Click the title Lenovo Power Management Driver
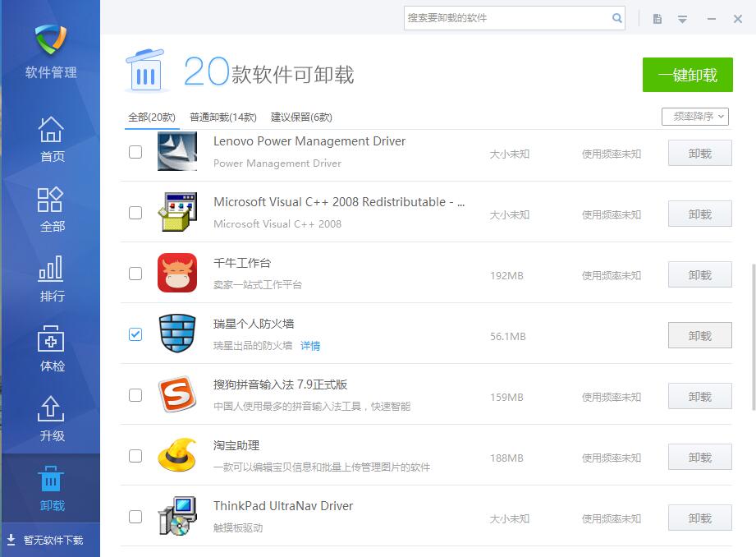Viewport: 756px width, 557px height. coord(309,141)
